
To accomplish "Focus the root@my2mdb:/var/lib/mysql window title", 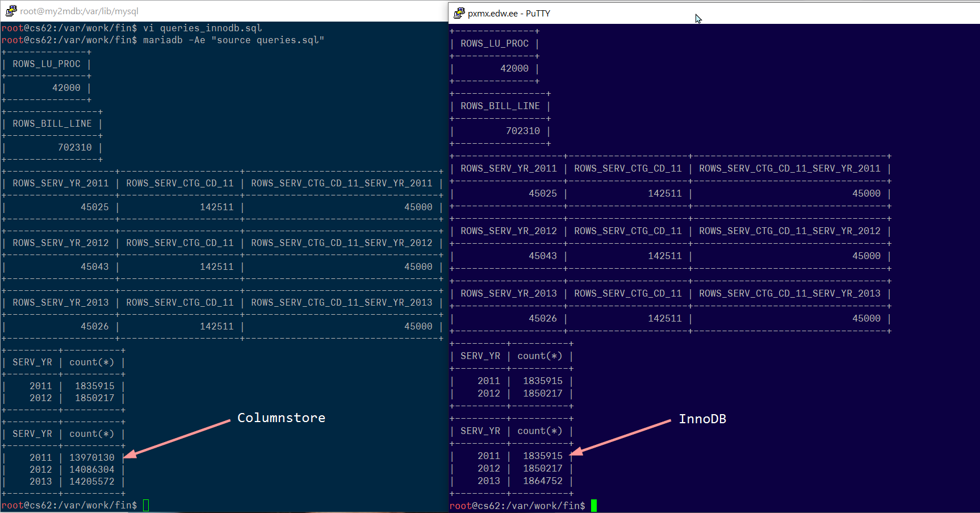I will coord(79,11).
